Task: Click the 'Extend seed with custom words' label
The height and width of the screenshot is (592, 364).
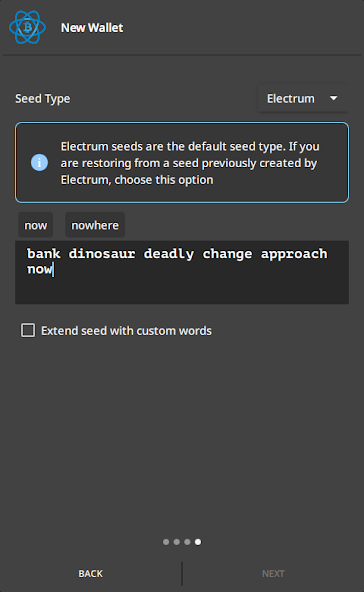Action: click(126, 331)
